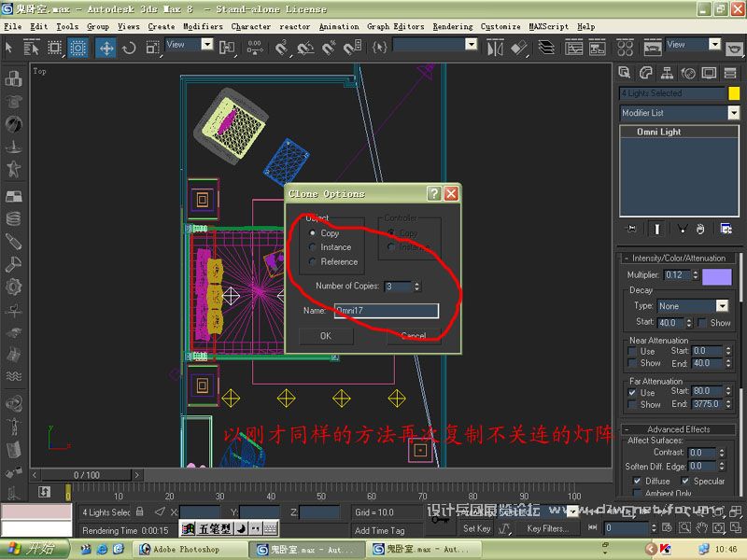Enable Near Attenuation Use checkbox
747x560 pixels.
pos(632,352)
